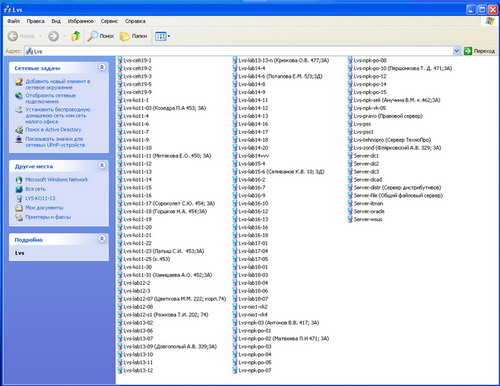This screenshot has width=500, height=386.
Task: Select computer icon Lvs-ko11-03
Action: (x=120, y=108)
